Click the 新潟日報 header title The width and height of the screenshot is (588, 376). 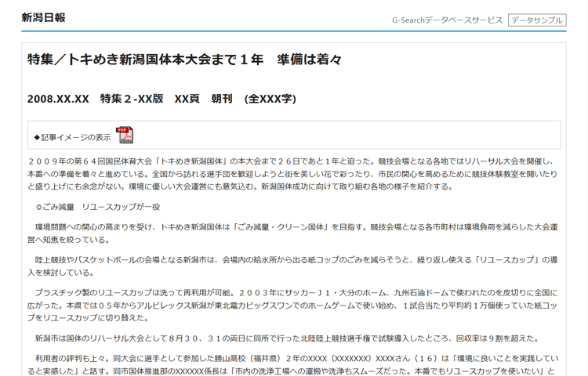coord(43,17)
